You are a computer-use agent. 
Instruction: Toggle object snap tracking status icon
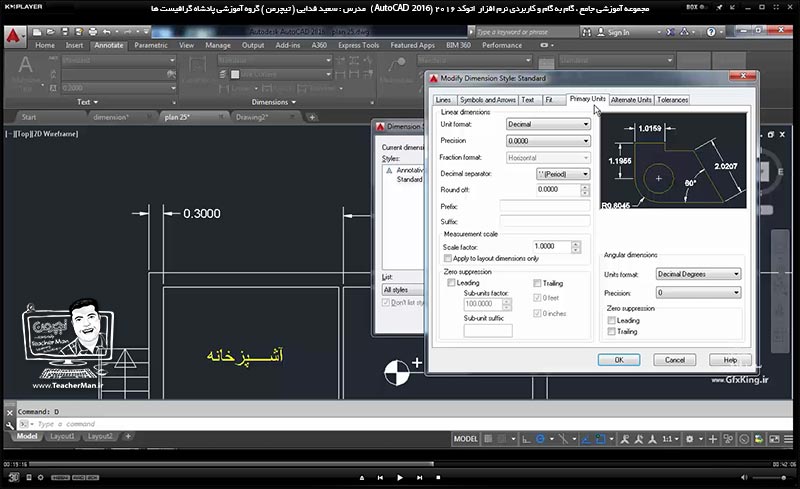coord(586,439)
